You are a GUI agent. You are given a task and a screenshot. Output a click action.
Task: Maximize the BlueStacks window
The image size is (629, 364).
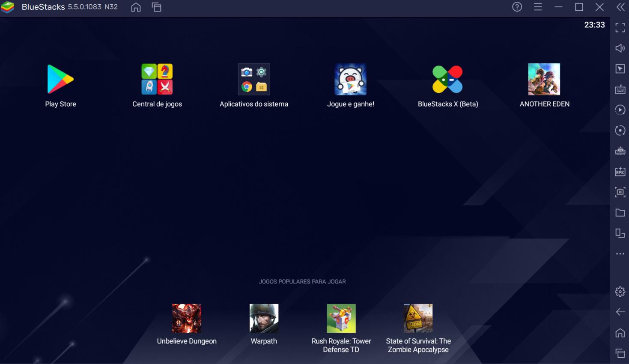(579, 7)
